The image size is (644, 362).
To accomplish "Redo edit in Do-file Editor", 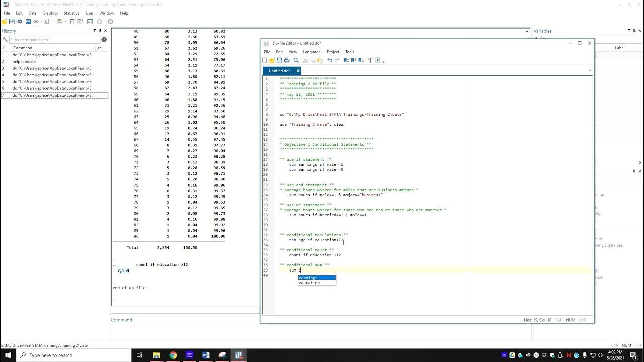I will pos(337,60).
